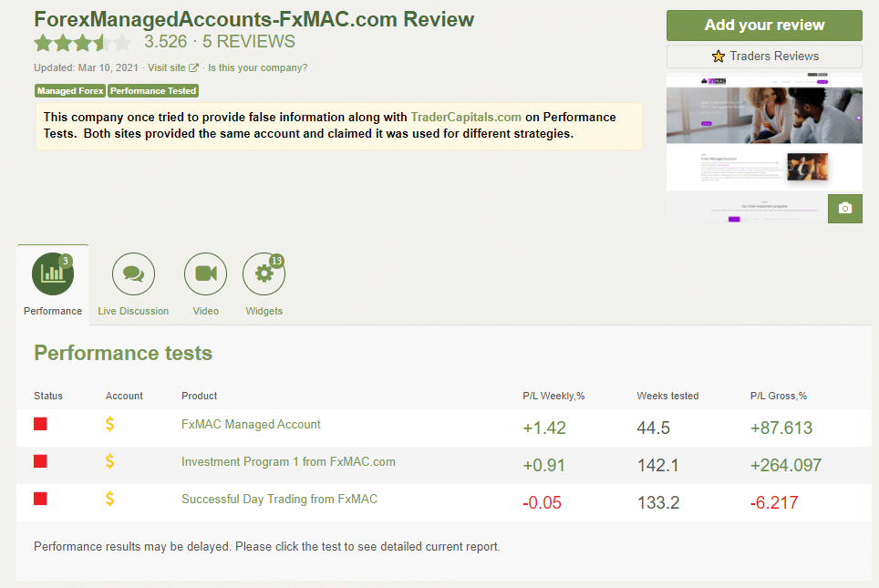The height and width of the screenshot is (588, 879).
Task: Click the dollar icon on Investment Program 1 row
Action: tap(109, 461)
